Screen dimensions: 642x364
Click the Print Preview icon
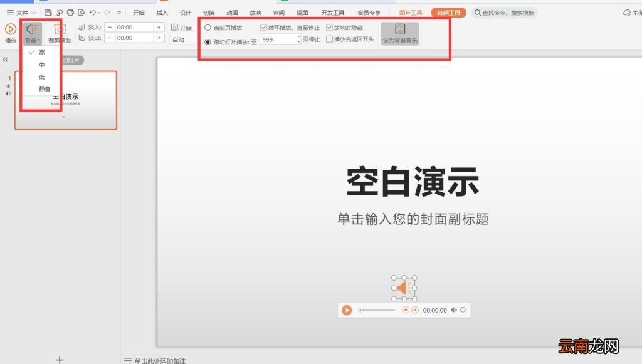(82, 13)
